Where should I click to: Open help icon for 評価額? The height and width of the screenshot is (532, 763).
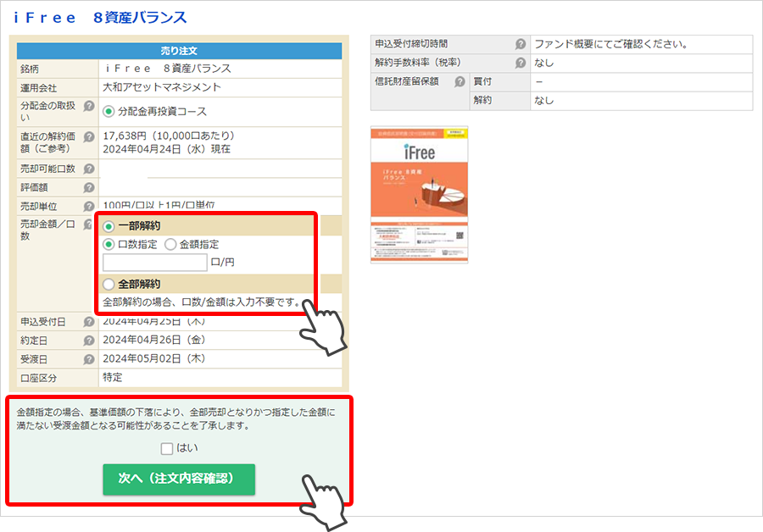88,187
